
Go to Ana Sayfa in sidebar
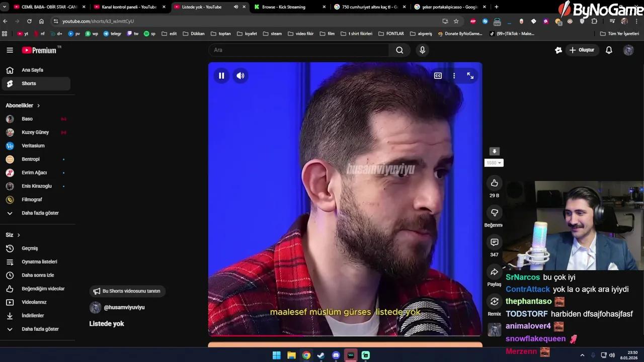(36, 70)
